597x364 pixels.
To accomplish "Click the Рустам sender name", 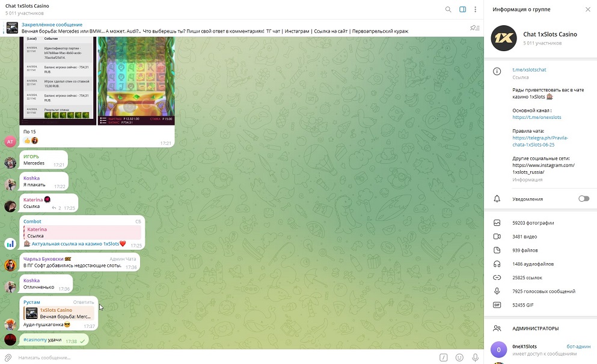I will pos(32,302).
